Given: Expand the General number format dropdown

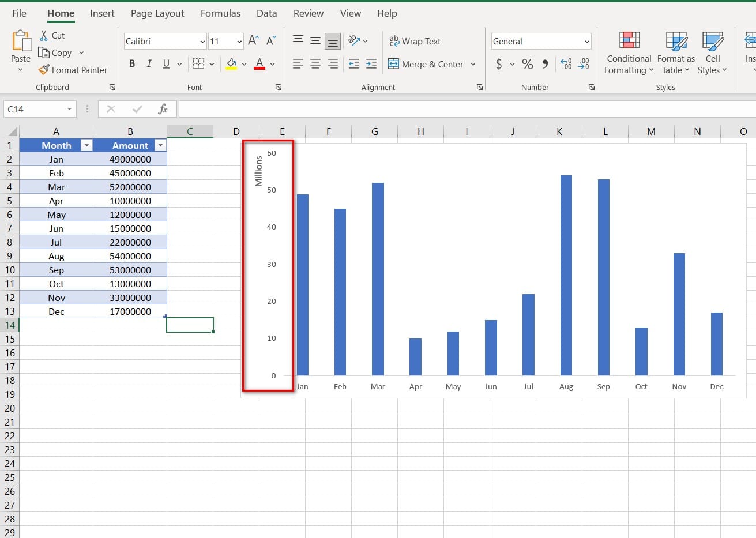Looking at the screenshot, I should (587, 42).
